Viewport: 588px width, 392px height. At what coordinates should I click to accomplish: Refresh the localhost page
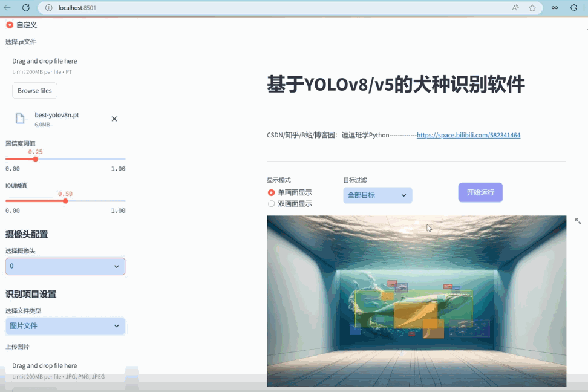point(25,8)
